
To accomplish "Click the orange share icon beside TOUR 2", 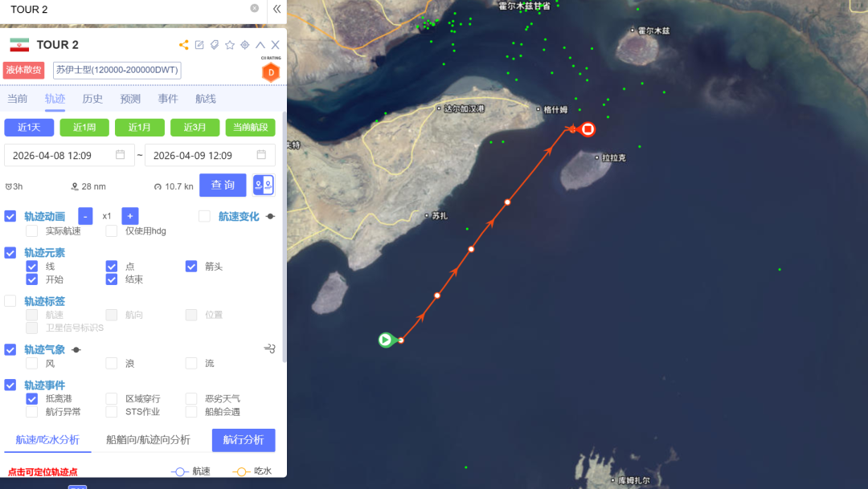I will [184, 45].
